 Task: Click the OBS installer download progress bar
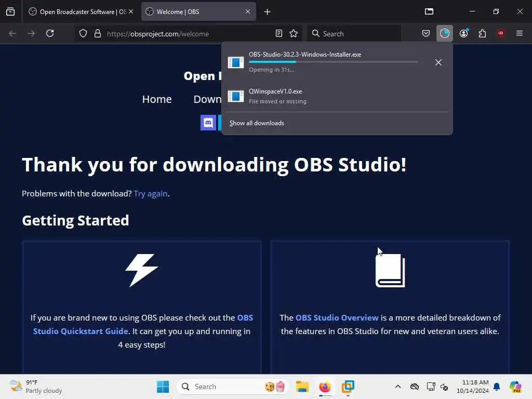point(334,62)
